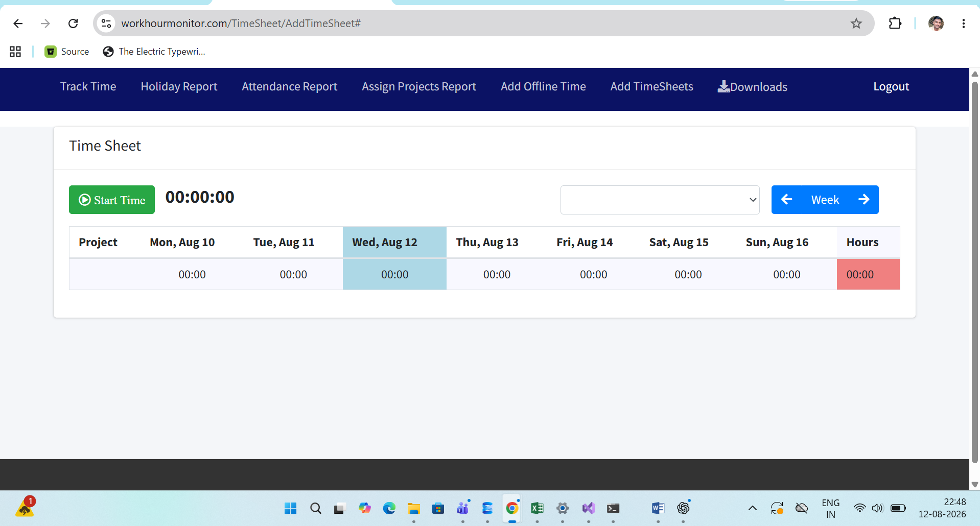Click the Logout link

point(891,87)
